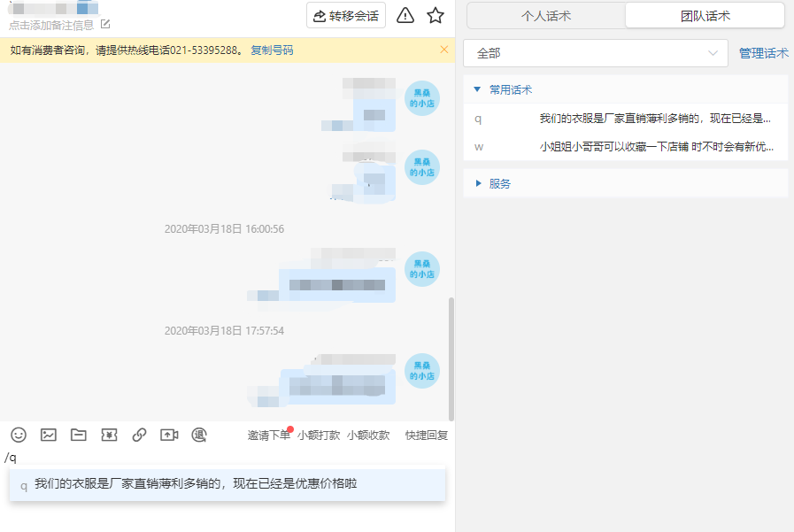The image size is (794, 532).
Task: Collapse the 常用话术 group
Action: point(478,89)
